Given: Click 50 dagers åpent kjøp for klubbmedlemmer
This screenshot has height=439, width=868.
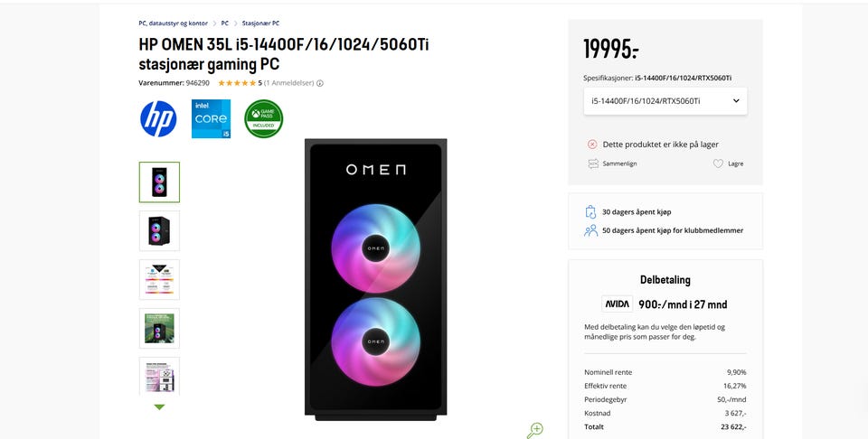Looking at the screenshot, I should pyautogui.click(x=672, y=230).
